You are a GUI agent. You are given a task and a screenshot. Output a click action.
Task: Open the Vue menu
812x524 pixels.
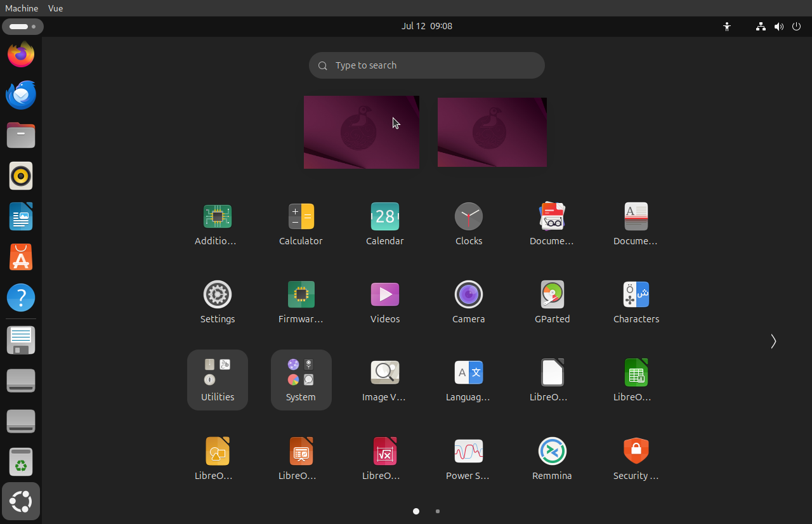click(x=55, y=8)
